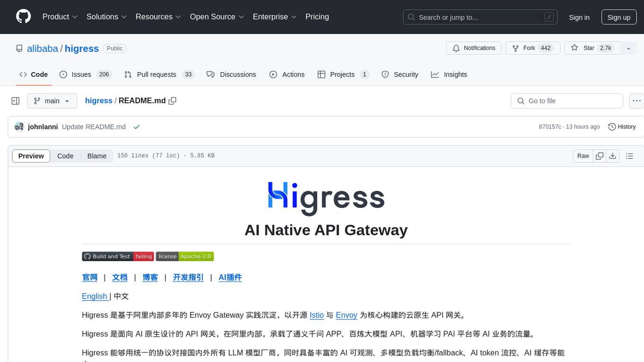Open the johnlanni author link
This screenshot has width=644, height=362.
pos(43,127)
